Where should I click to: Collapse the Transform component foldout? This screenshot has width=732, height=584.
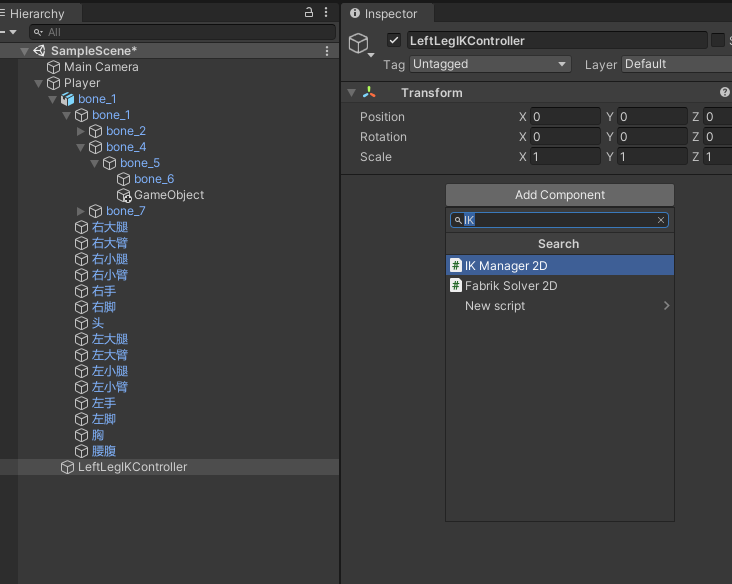pos(352,92)
